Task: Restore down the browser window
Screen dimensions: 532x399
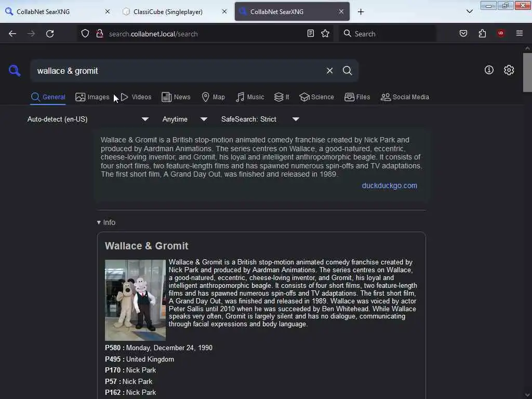Action: pos(505,5)
